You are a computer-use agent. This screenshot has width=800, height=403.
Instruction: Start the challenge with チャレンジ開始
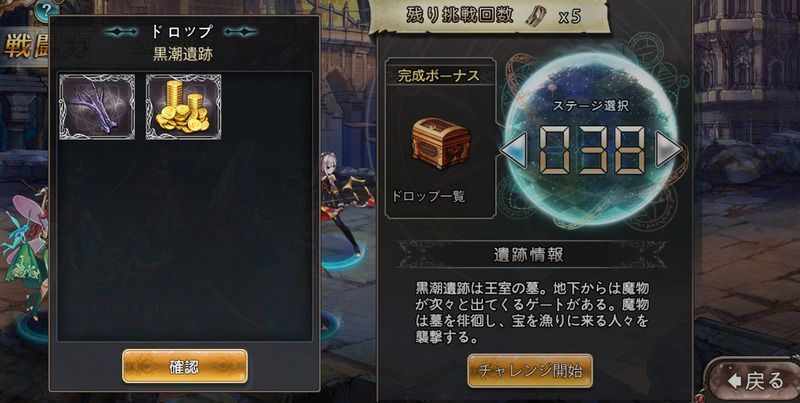[x=530, y=371]
